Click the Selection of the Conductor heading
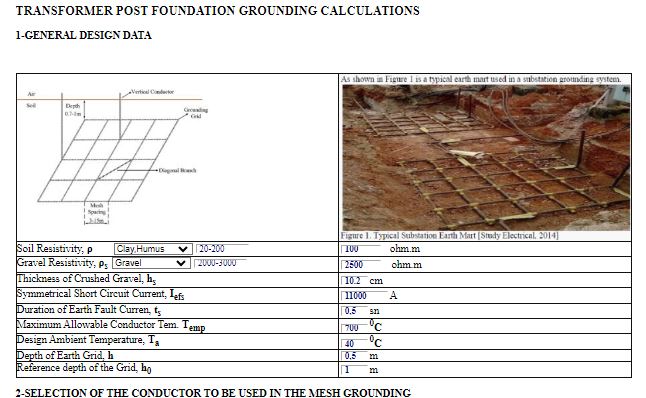This screenshot has width=646, height=398. click(213, 393)
